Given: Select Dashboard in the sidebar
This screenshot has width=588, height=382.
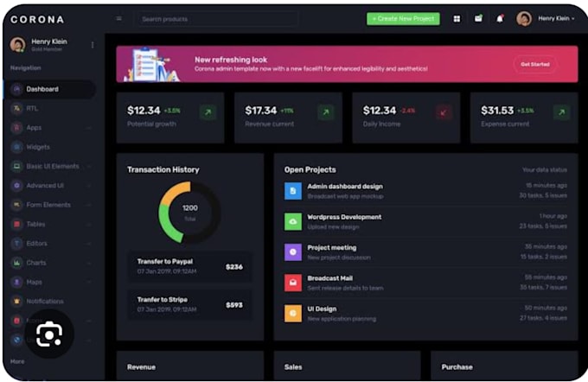Looking at the screenshot, I should pos(50,89).
